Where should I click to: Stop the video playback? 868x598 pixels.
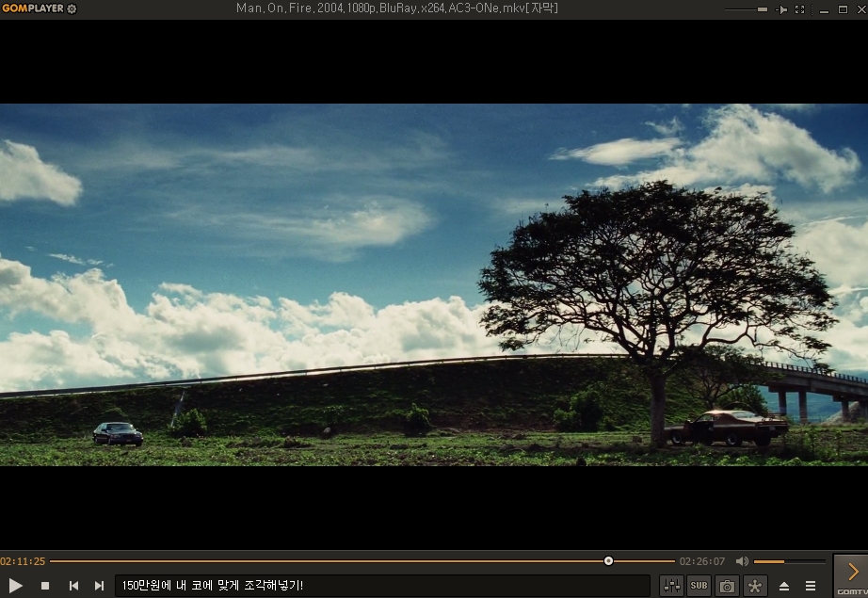tap(44, 586)
